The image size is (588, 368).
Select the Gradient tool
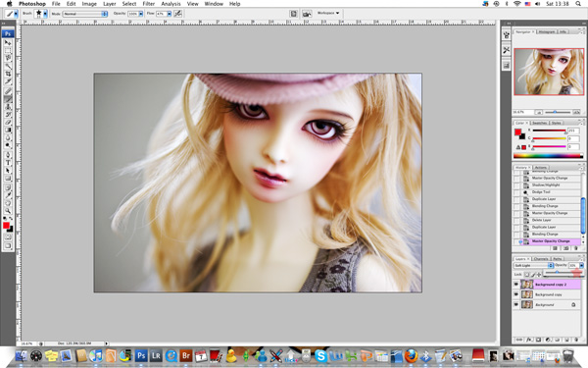click(8, 130)
